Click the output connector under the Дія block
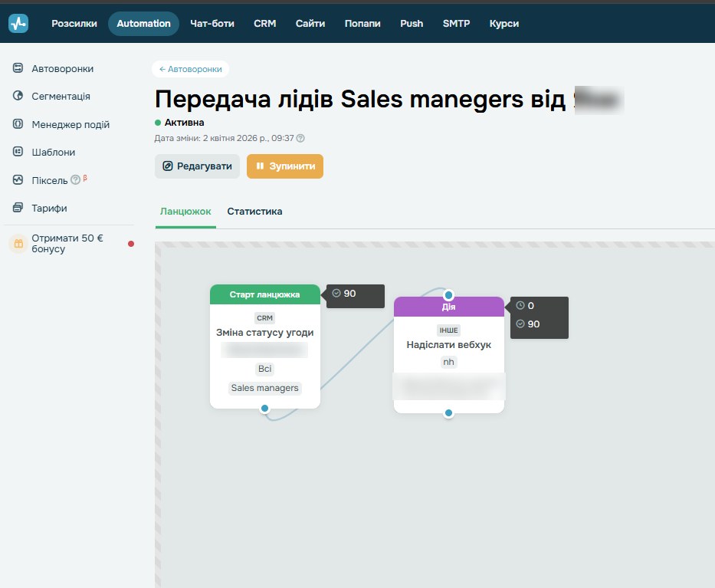The width and height of the screenshot is (715, 588). [x=449, y=413]
